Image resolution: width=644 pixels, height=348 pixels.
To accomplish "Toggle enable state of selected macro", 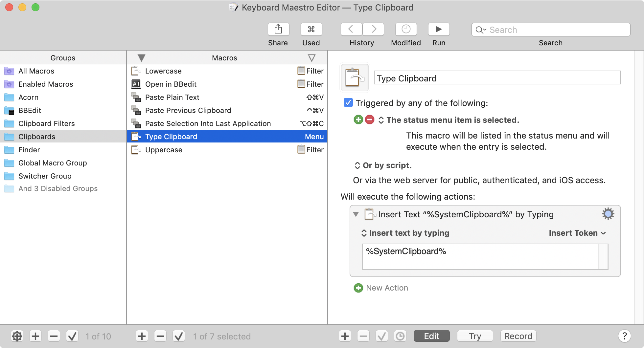I will tap(179, 336).
